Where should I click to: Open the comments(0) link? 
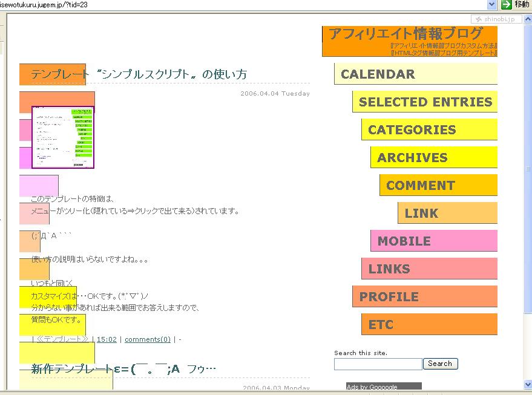[148, 339]
